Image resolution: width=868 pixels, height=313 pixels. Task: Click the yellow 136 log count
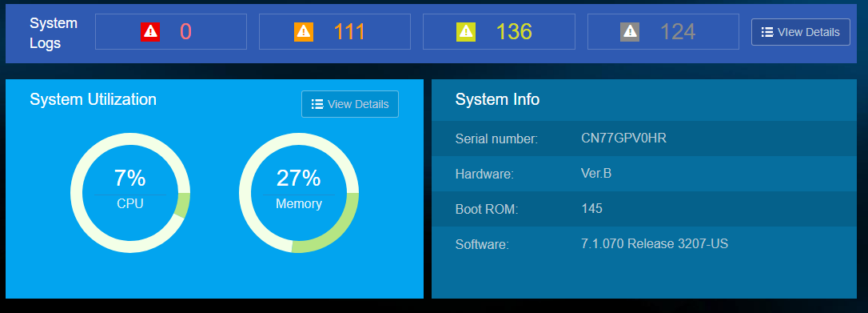[x=514, y=32]
